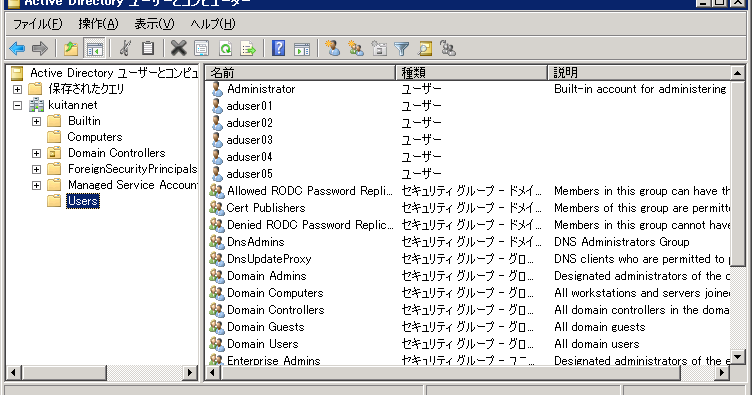This screenshot has height=395, width=752.
Task: Open ヘルプ(H) menu
Action: pyautogui.click(x=212, y=24)
